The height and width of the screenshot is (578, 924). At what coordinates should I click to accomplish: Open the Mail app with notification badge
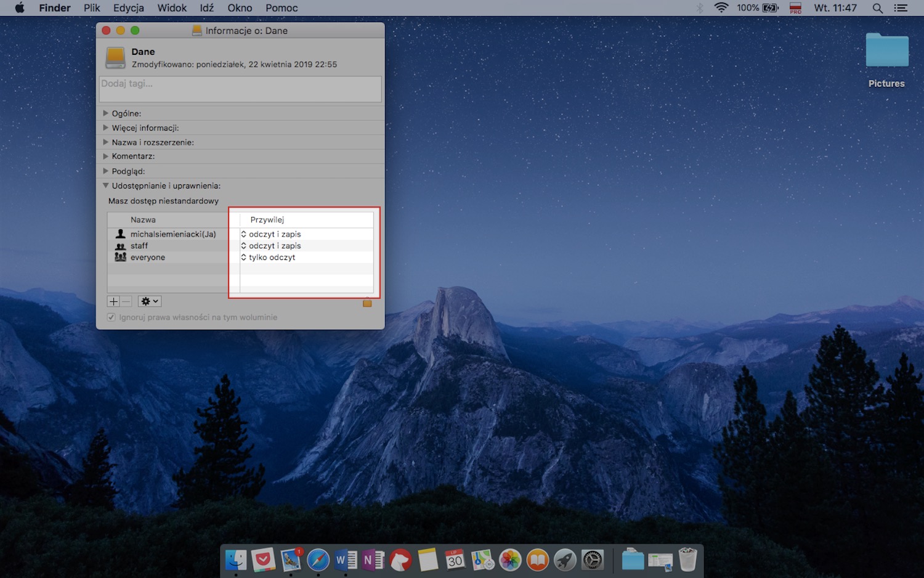pos(291,560)
